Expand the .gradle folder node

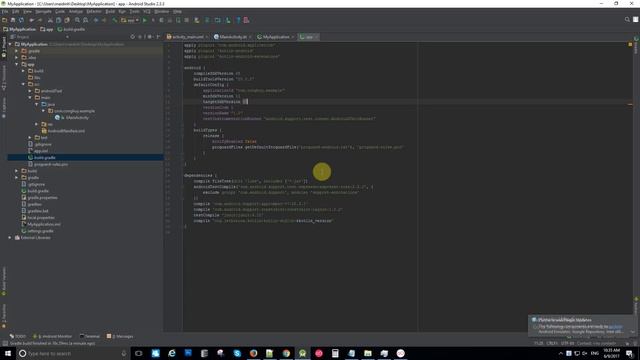coord(17,51)
